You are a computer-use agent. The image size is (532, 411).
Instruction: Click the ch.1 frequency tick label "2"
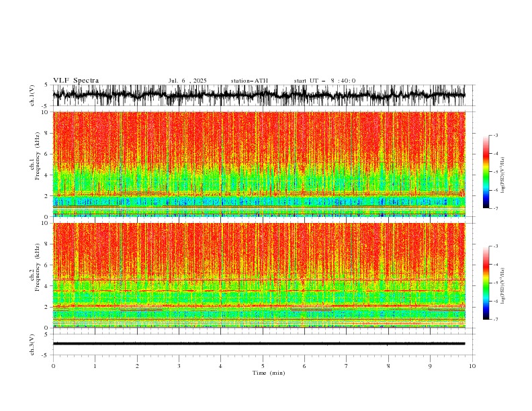coord(46,196)
